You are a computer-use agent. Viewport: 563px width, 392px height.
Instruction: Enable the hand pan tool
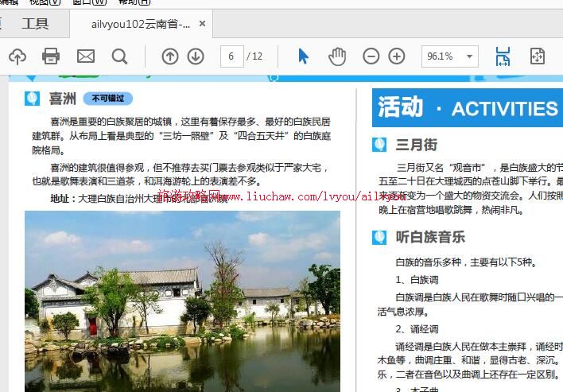(x=337, y=56)
